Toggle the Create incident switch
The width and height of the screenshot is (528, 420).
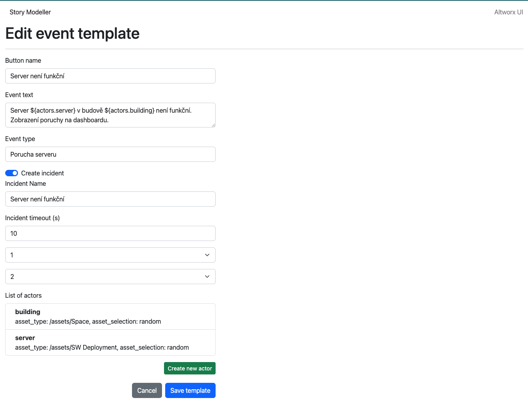tap(12, 173)
